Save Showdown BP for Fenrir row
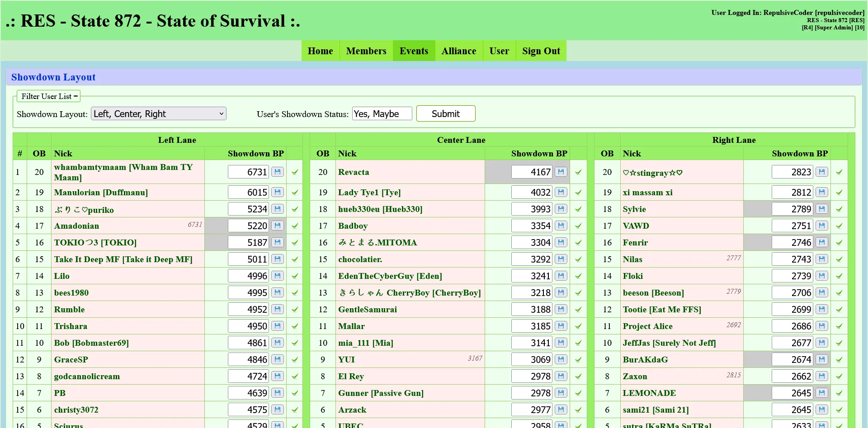 [822, 242]
